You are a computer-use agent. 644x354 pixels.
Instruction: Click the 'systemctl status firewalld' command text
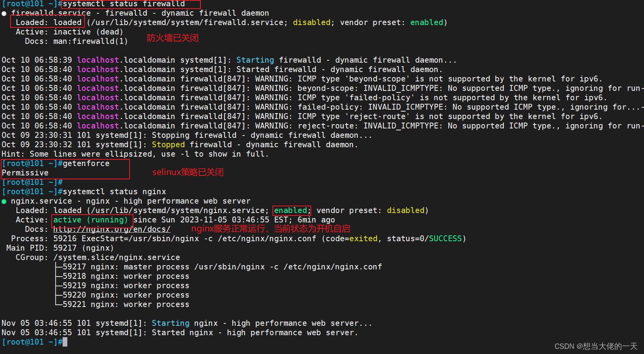click(x=124, y=4)
